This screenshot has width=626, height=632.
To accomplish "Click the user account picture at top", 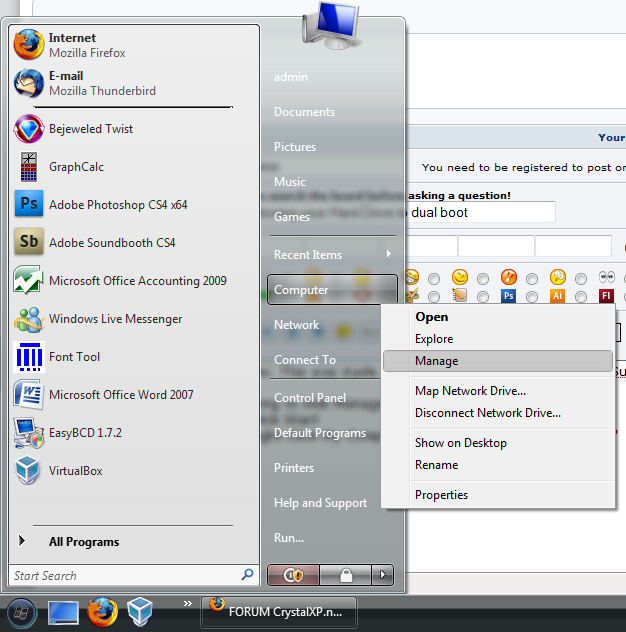I will point(331,26).
